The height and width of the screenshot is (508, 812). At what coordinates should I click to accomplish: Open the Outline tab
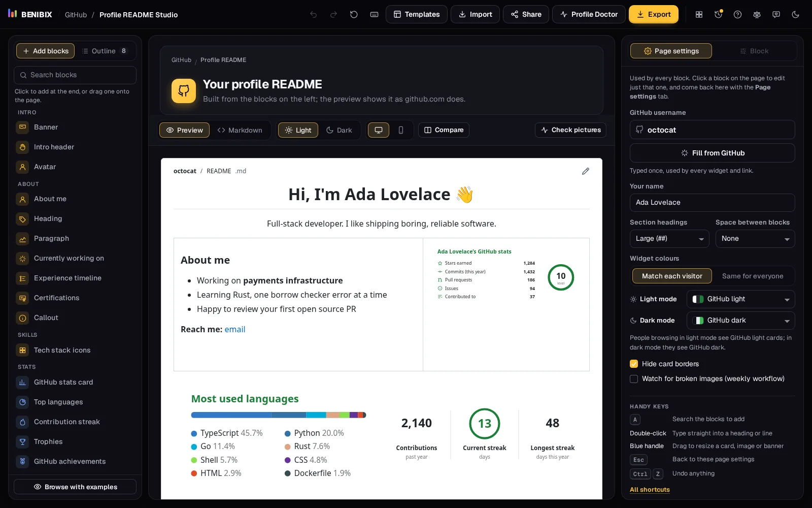pyautogui.click(x=104, y=51)
